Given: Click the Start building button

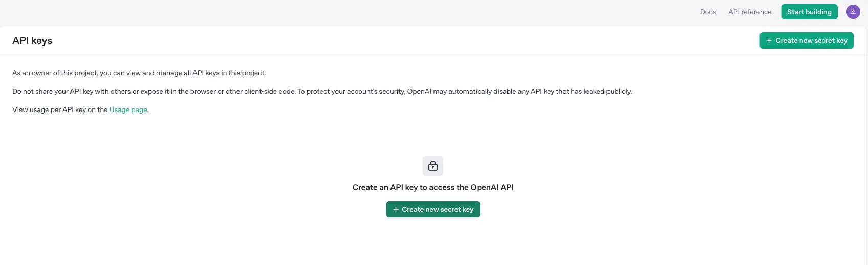Looking at the screenshot, I should tap(809, 12).
